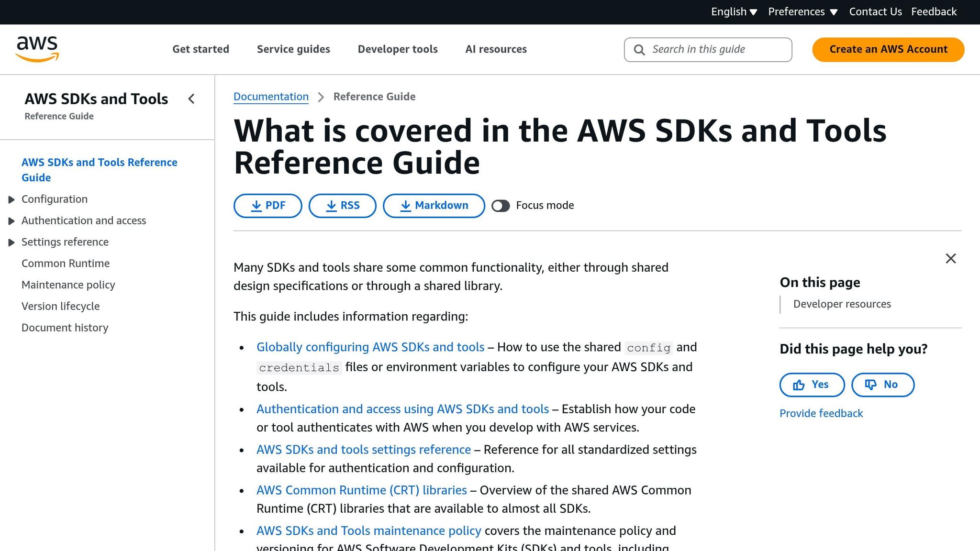The width and height of the screenshot is (980, 551).
Task: Click Provide feedback link
Action: (821, 413)
